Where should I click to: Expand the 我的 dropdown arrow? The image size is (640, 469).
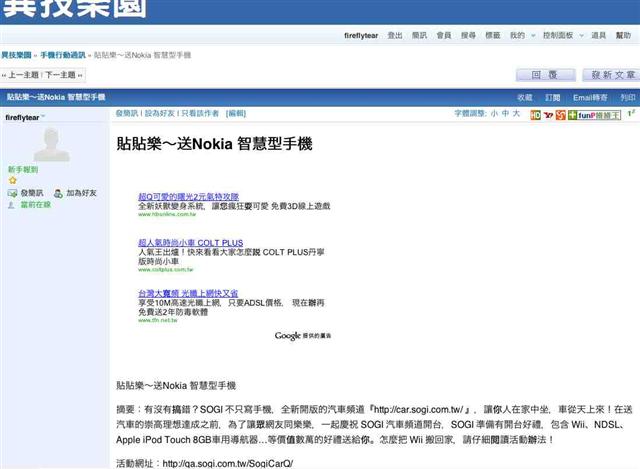coord(533,36)
